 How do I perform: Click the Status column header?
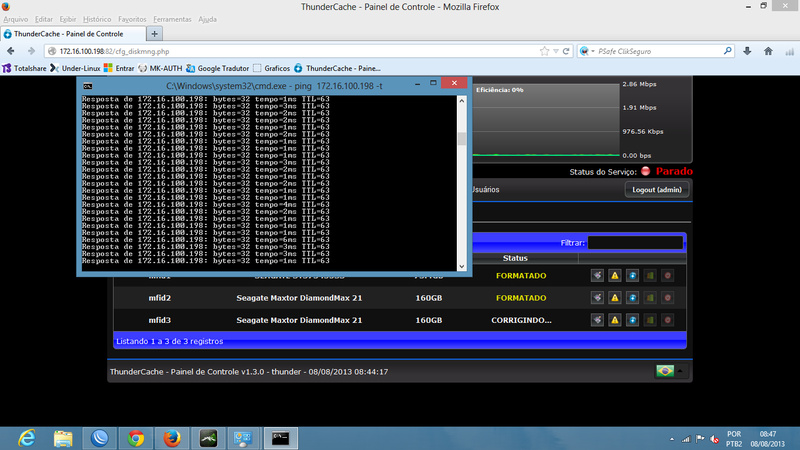point(515,258)
